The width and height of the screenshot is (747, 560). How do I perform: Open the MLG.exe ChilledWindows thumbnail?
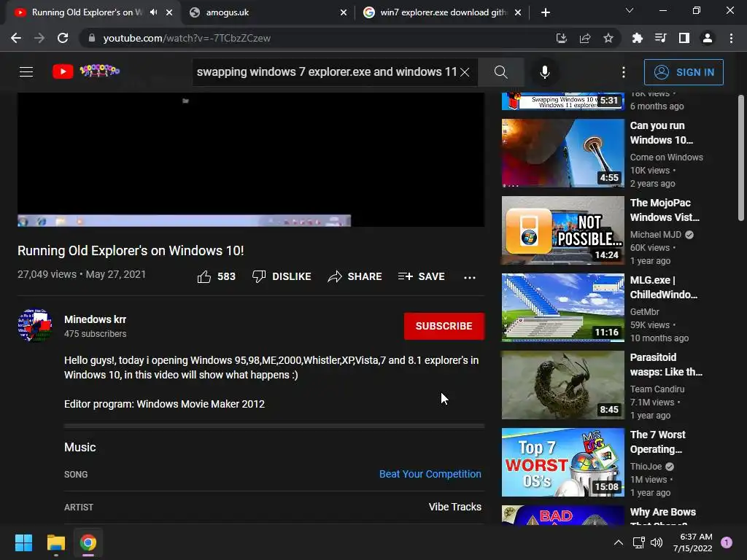562,308
